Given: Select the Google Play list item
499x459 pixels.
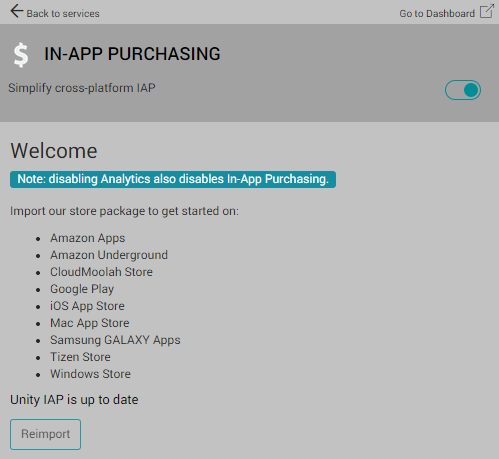Looking at the screenshot, I should click(82, 289).
